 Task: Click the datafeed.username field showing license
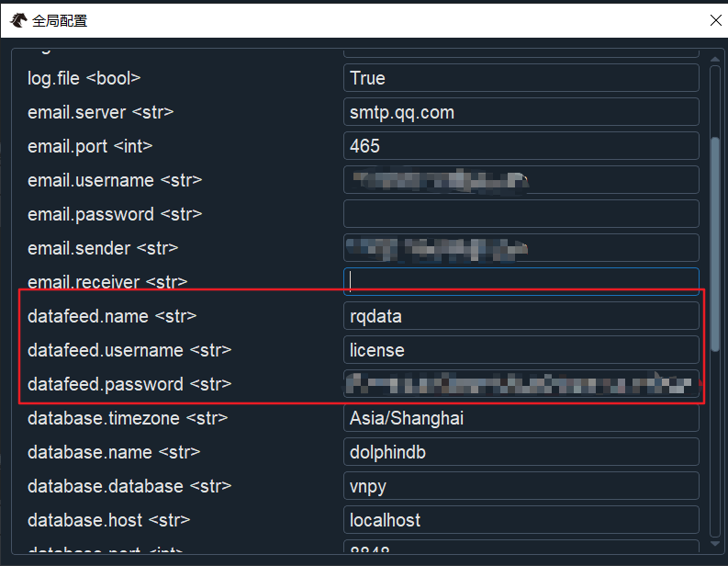[521, 350]
